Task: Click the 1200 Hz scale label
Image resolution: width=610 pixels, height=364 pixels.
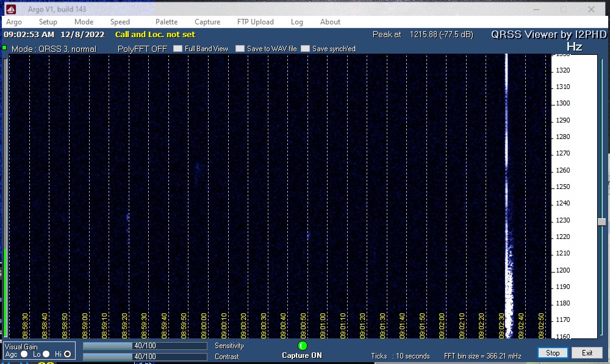Action: [563, 270]
